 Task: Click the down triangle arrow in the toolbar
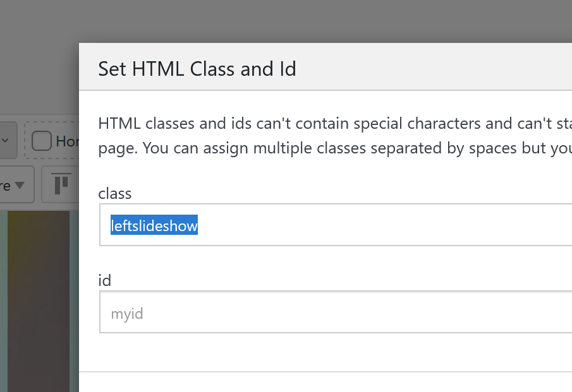coord(20,185)
